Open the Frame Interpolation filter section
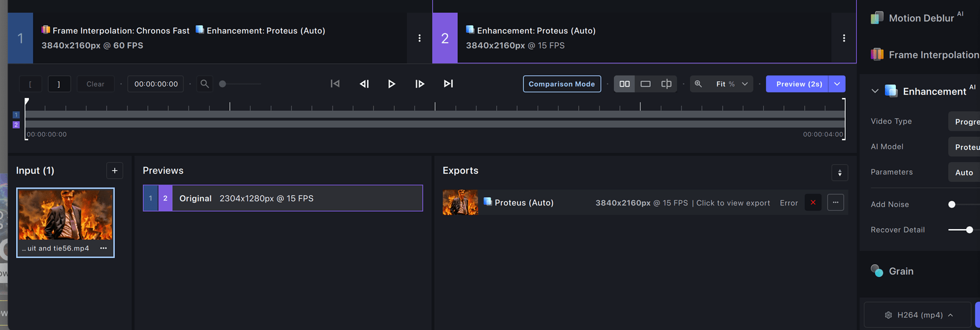Screen dimensions: 980x330 [925, 55]
